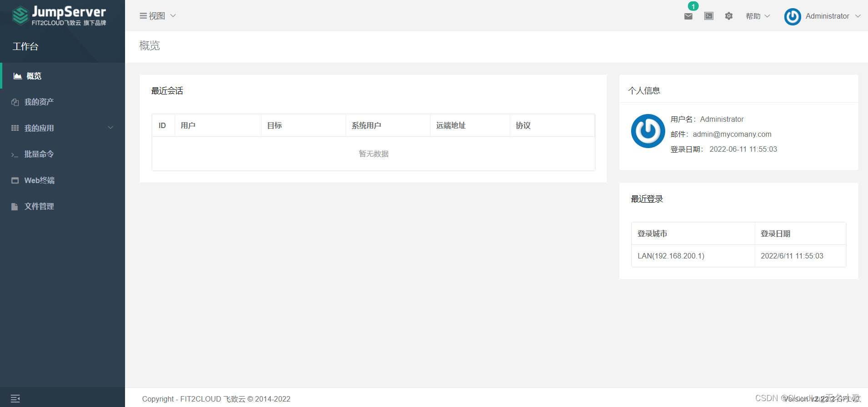This screenshot has width=868, height=407.
Task: Click the email admin@mycomany.com
Action: point(732,134)
